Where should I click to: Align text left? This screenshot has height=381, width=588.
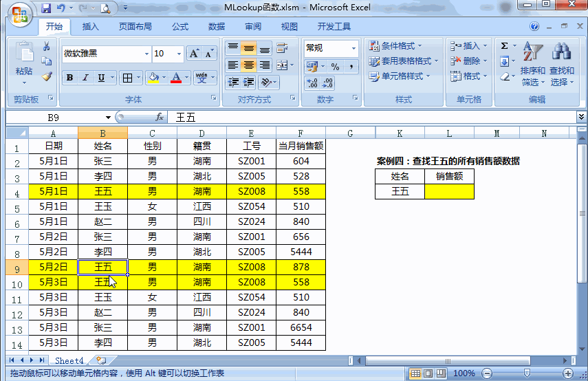(x=233, y=65)
